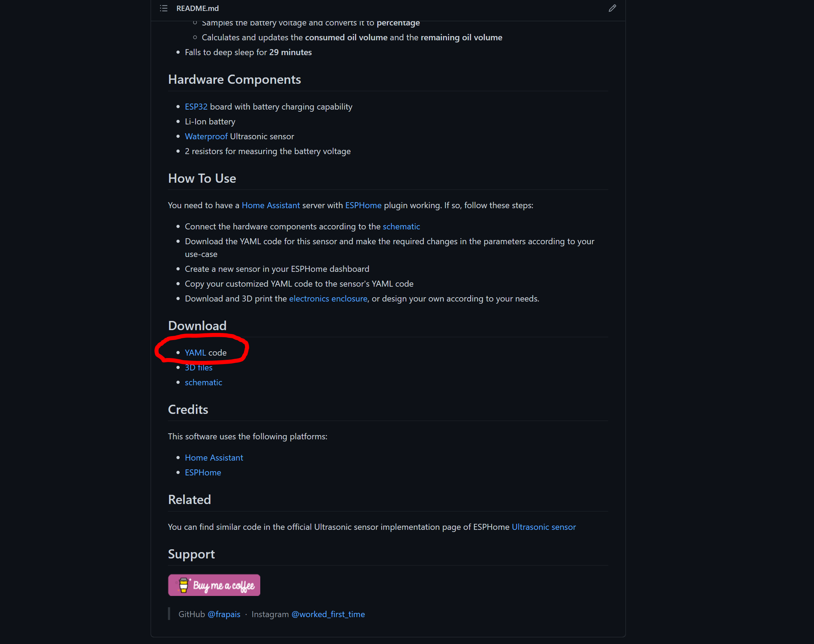The image size is (814, 644).
Task: Open the circled YAML code link
Action: tap(196, 352)
